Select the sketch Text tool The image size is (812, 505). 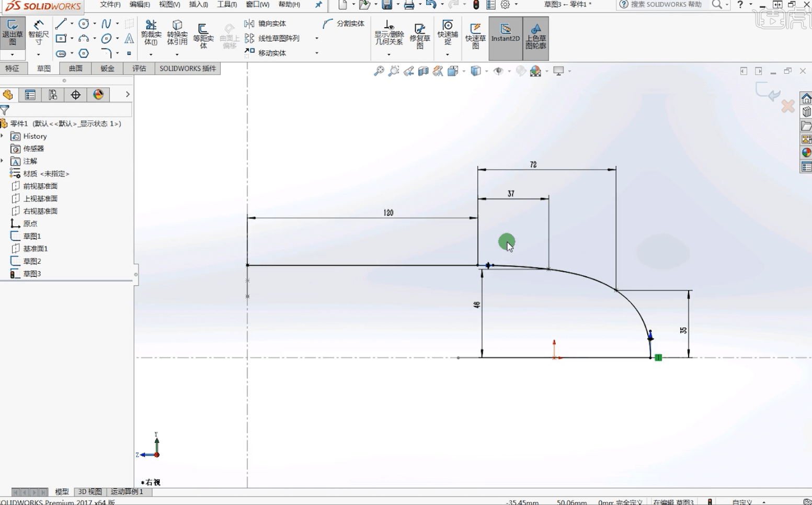[129, 38]
